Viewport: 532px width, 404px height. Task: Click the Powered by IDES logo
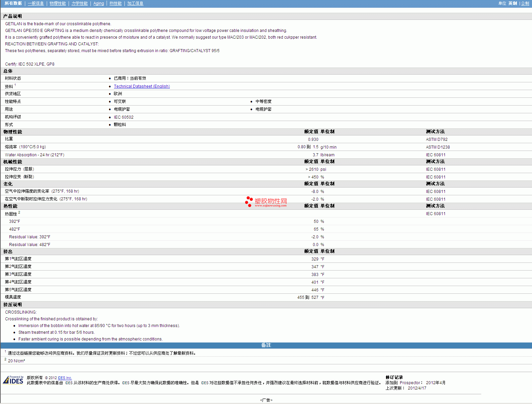click(x=13, y=380)
